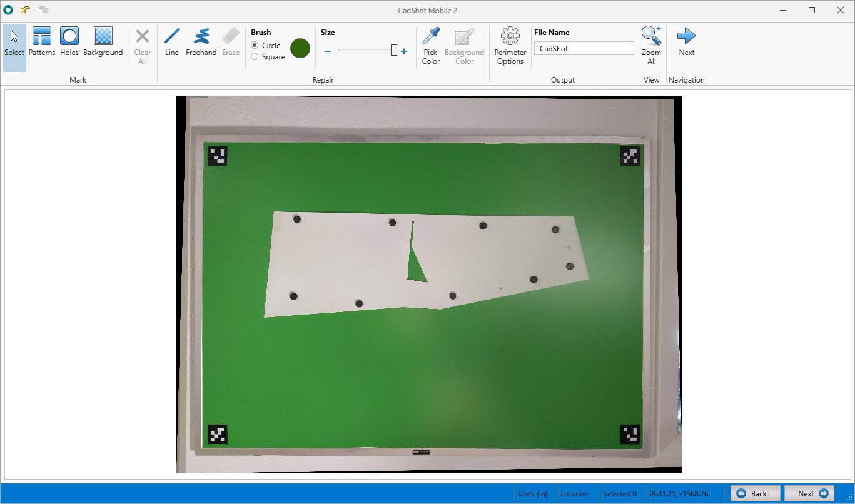Go Back using the status bar button
855x504 pixels.
click(756, 493)
